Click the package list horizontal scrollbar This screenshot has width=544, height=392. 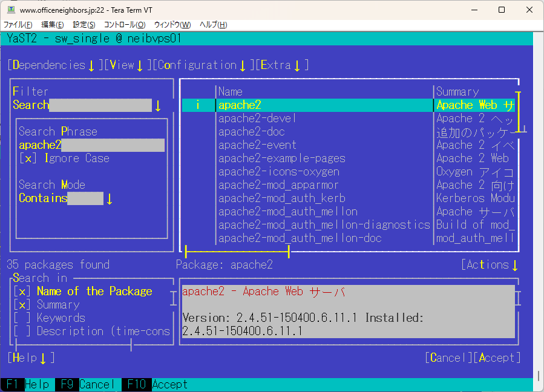pyautogui.click(x=237, y=250)
